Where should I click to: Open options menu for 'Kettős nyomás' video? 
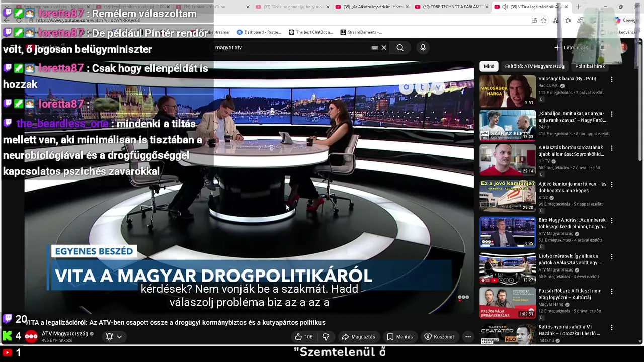[x=612, y=328]
